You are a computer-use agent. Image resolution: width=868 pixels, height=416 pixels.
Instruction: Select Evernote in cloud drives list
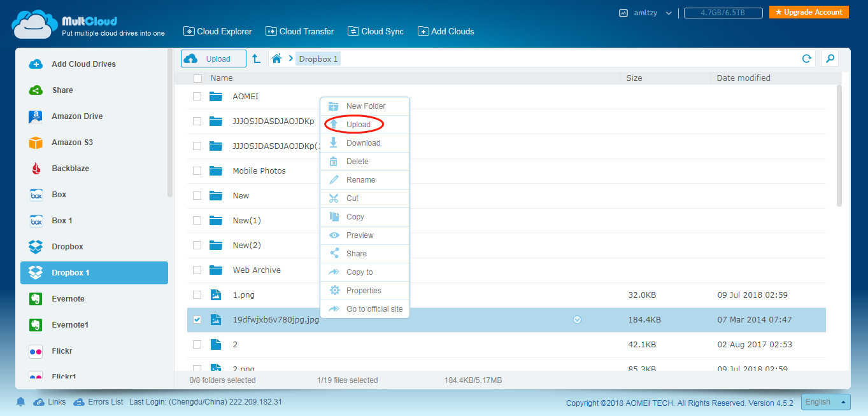(x=68, y=299)
